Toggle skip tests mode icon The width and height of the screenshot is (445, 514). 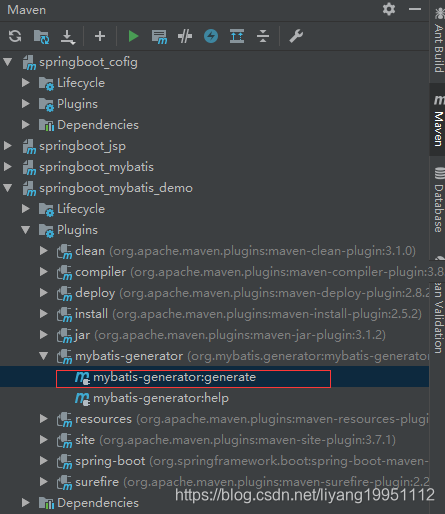click(x=185, y=36)
